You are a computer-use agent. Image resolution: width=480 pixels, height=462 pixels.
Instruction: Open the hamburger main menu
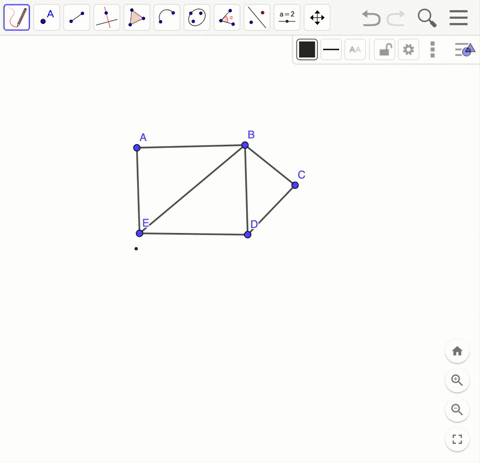tap(459, 17)
